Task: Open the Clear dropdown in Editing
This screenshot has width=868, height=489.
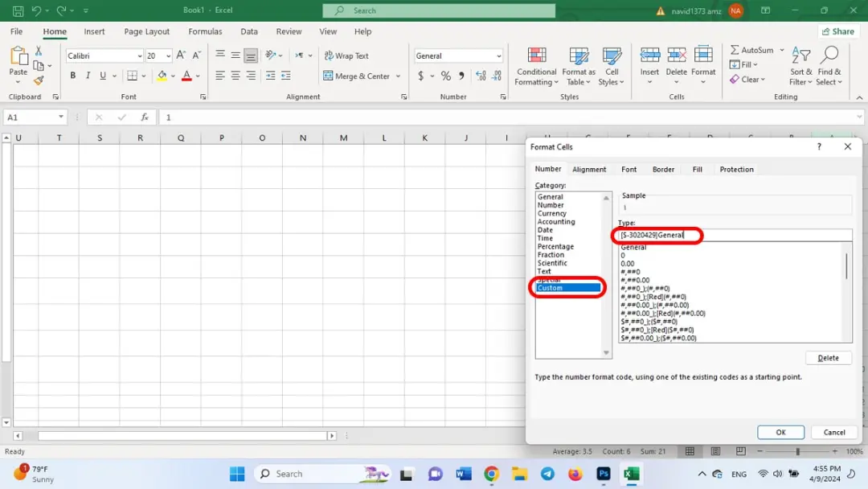Action: (747, 79)
